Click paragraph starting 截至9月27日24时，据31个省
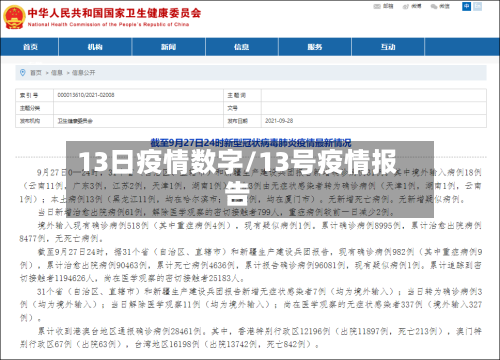The width and height of the screenshot is (500, 360). [250, 265]
